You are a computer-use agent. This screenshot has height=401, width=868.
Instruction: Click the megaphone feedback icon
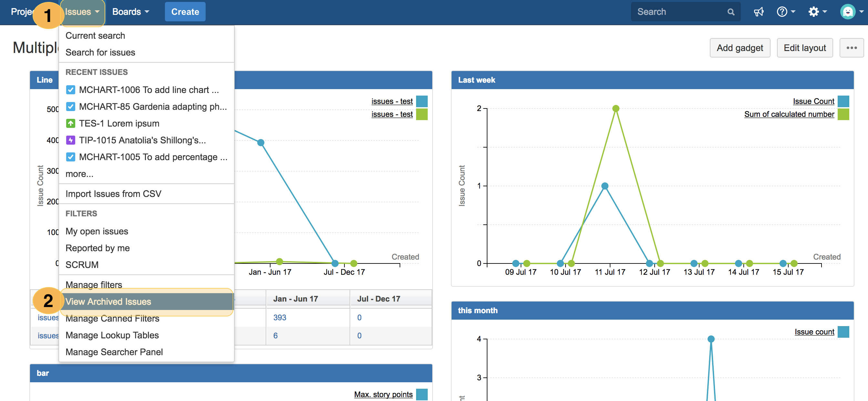point(758,12)
